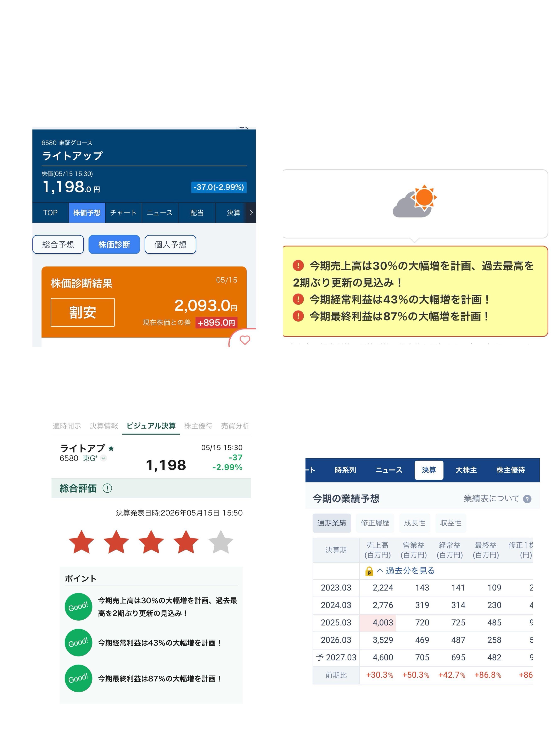Go to the 売買分析 tab
The width and height of the screenshot is (560, 747).
click(x=235, y=426)
